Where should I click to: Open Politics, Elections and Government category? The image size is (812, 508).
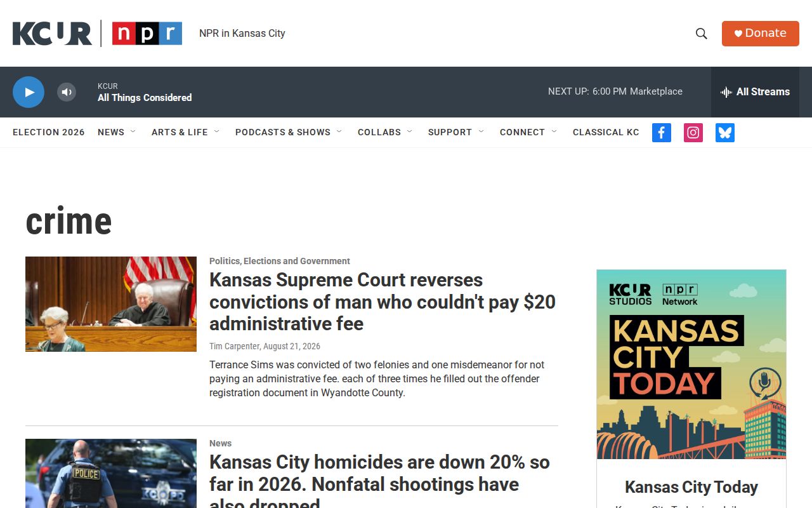tap(280, 261)
